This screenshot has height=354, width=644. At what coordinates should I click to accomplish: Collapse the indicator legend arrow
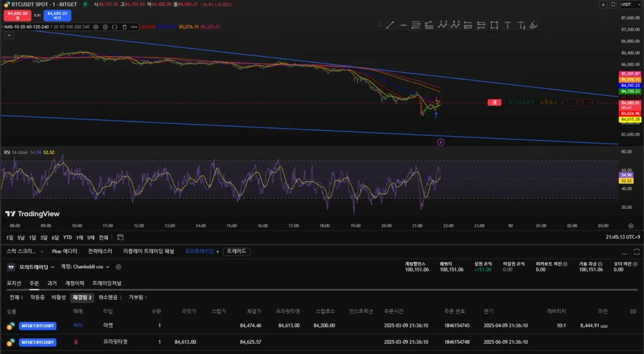9,35
